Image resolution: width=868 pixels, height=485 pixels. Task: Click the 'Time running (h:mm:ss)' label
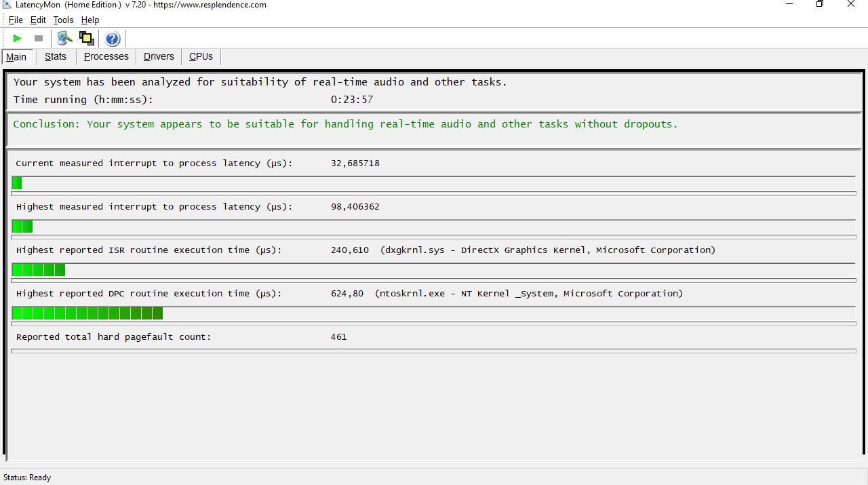[x=83, y=100]
